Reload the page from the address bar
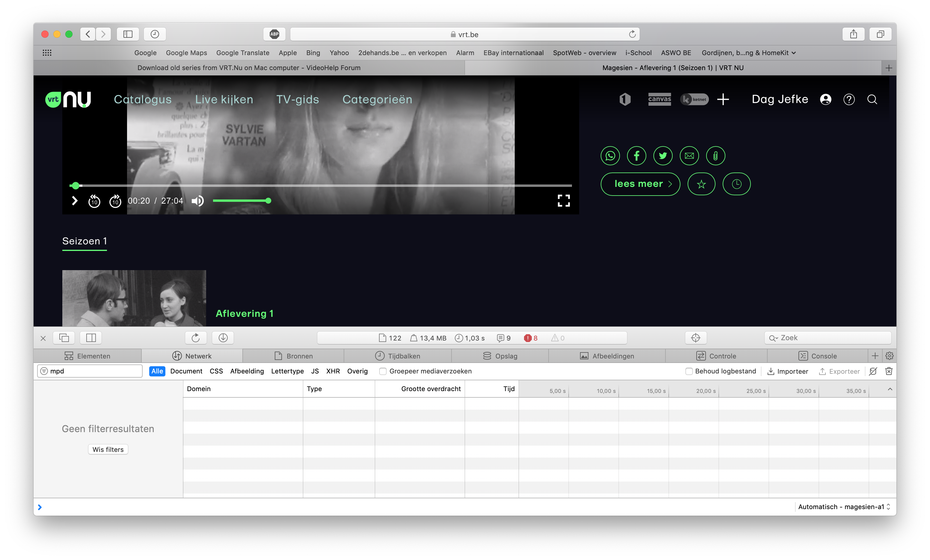 [632, 34]
